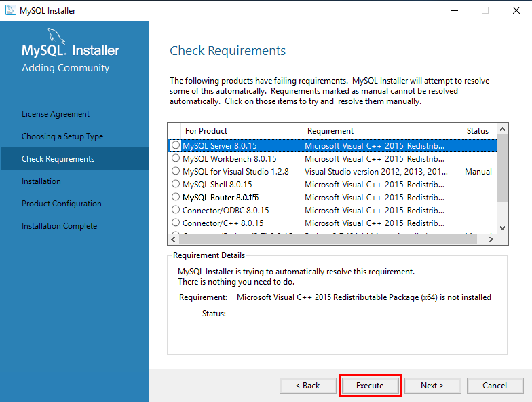Click MySQL Workbench row's requirement text
Image resolution: width=532 pixels, height=402 pixels.
pos(375,159)
